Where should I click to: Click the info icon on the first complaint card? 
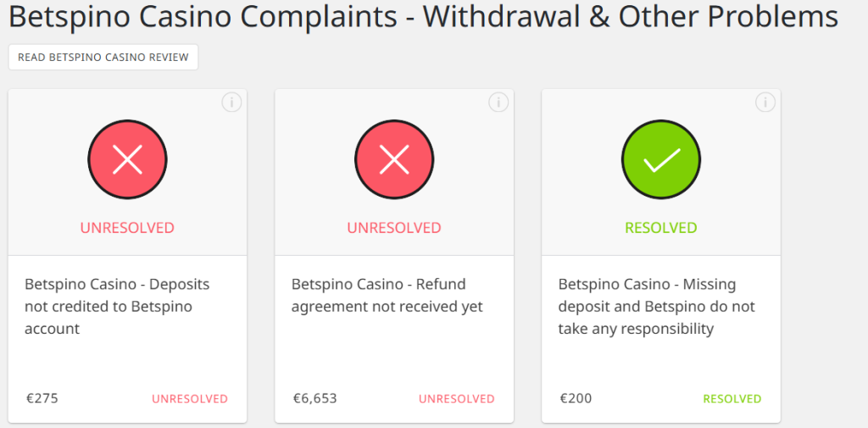pyautogui.click(x=231, y=103)
